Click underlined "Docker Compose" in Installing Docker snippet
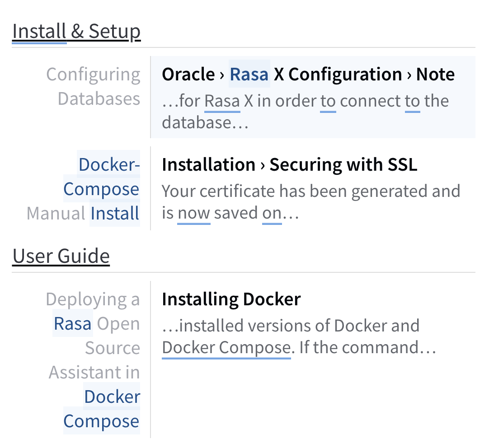The height and width of the screenshot is (448, 489). point(226,348)
